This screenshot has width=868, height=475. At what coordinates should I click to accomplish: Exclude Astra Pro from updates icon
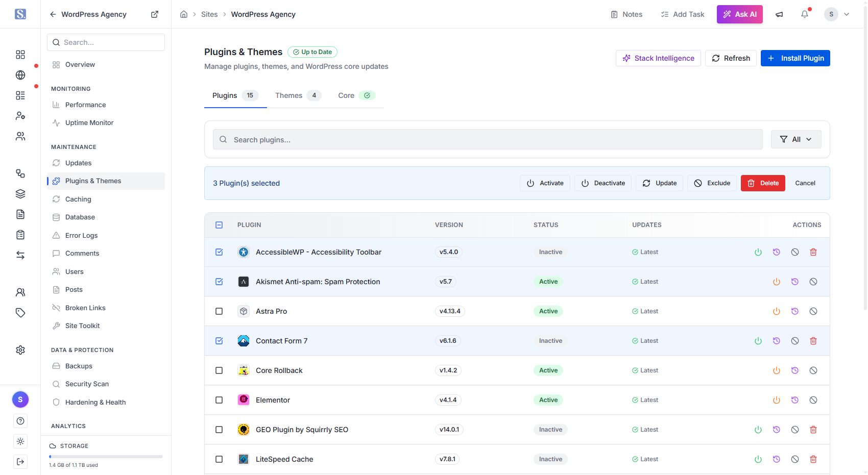coord(813,311)
